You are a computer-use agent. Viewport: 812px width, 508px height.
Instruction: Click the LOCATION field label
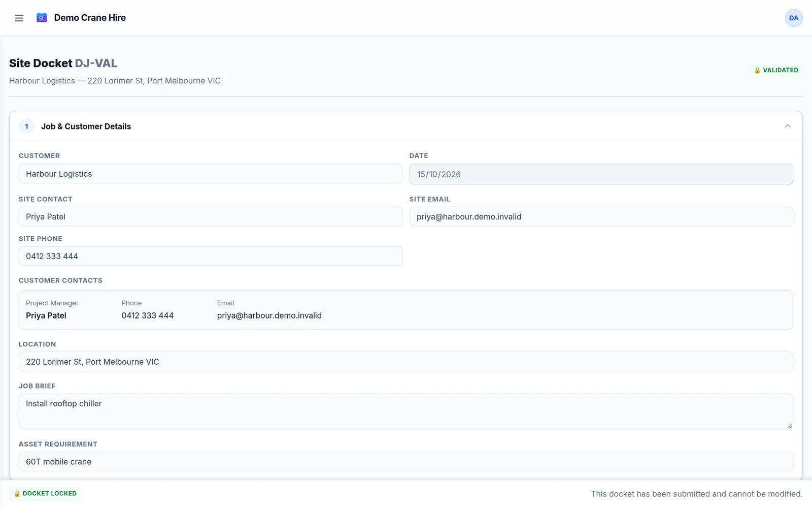38,344
